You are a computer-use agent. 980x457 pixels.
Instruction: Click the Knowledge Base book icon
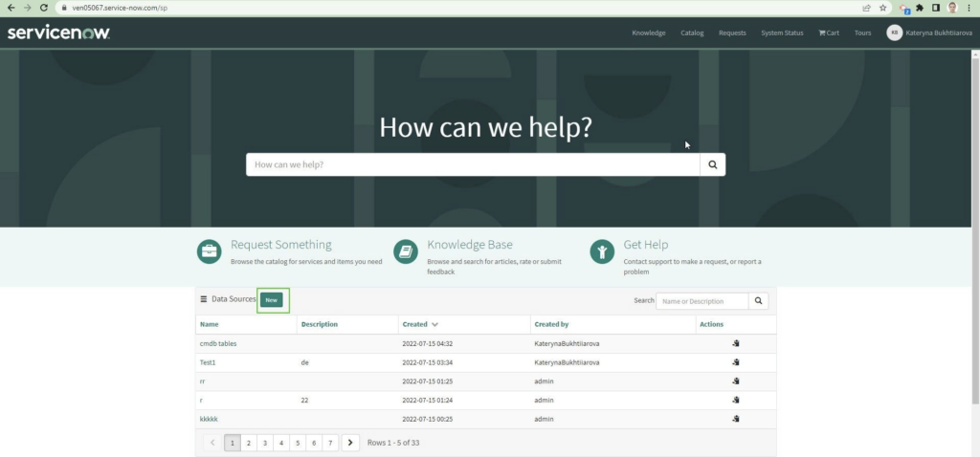(x=406, y=251)
